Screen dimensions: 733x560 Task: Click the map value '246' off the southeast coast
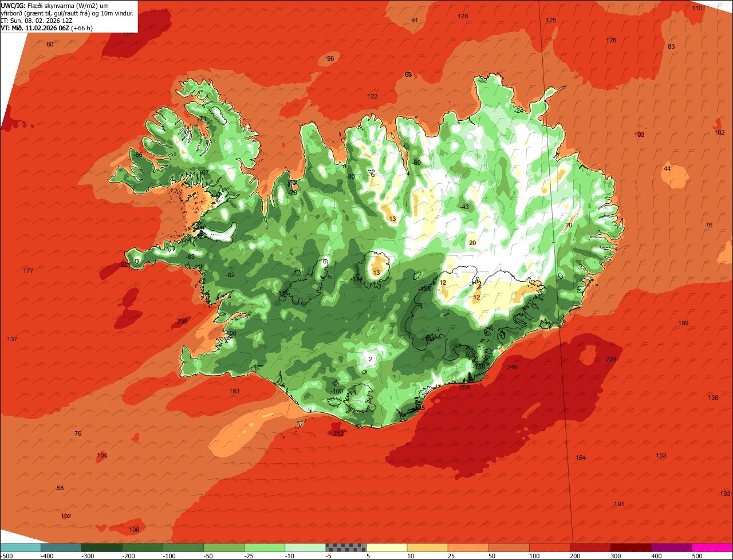click(513, 368)
